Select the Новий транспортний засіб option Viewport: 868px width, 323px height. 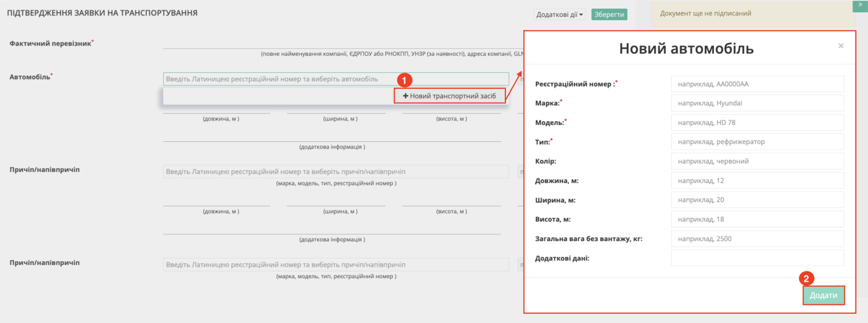click(450, 96)
